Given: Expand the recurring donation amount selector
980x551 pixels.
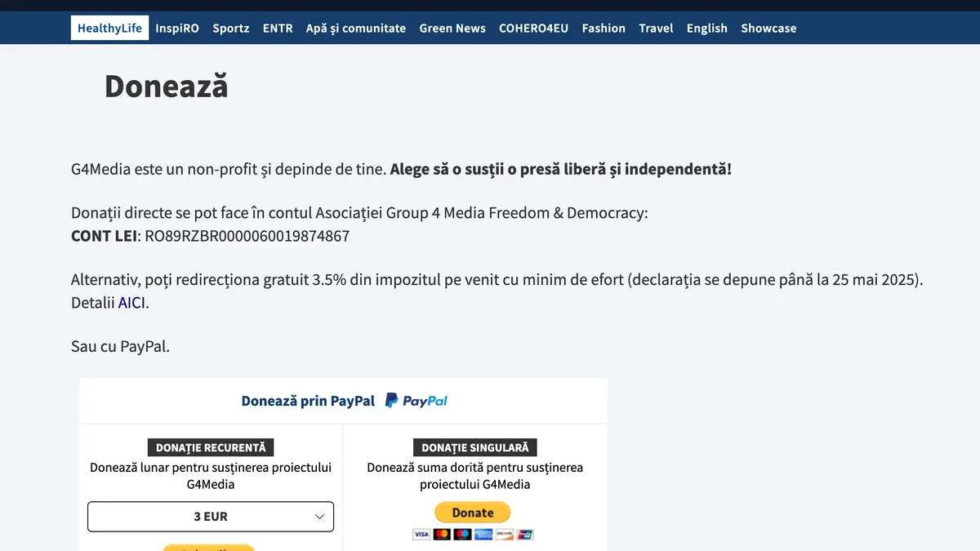Looking at the screenshot, I should pyautogui.click(x=210, y=516).
